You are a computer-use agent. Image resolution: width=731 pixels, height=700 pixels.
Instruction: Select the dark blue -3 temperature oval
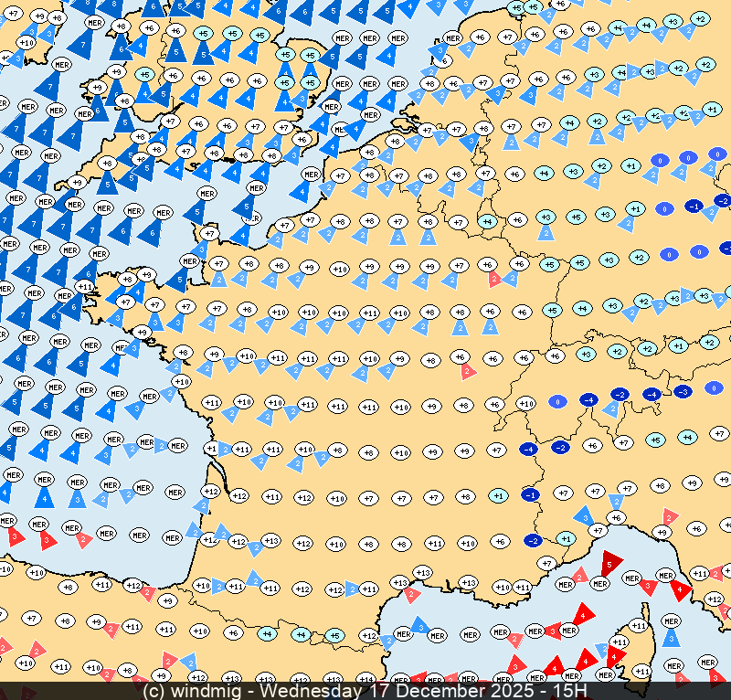pos(682,391)
